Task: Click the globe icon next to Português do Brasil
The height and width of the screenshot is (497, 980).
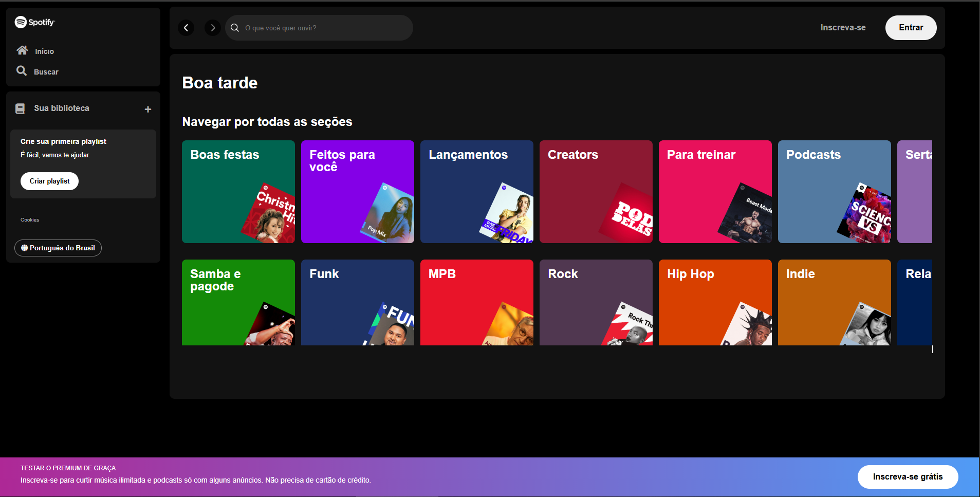Action: coord(24,248)
